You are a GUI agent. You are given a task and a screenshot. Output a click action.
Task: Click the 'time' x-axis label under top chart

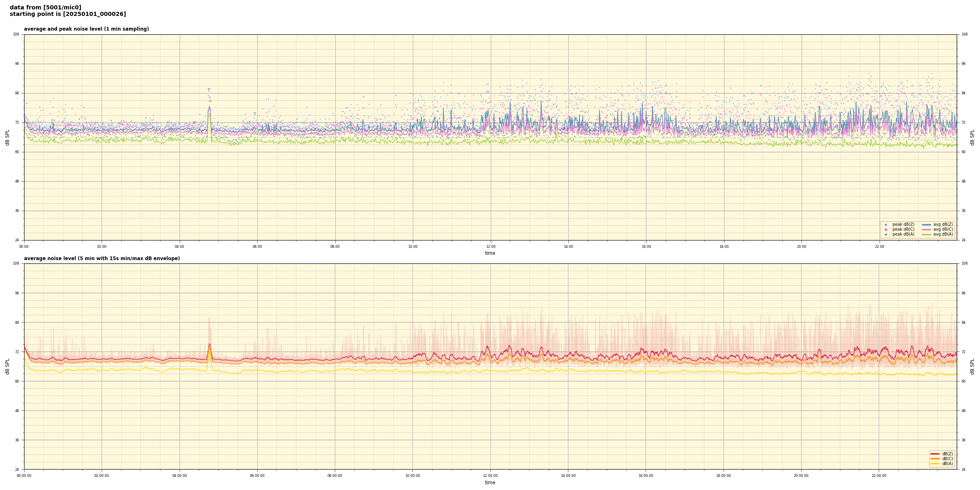point(490,253)
